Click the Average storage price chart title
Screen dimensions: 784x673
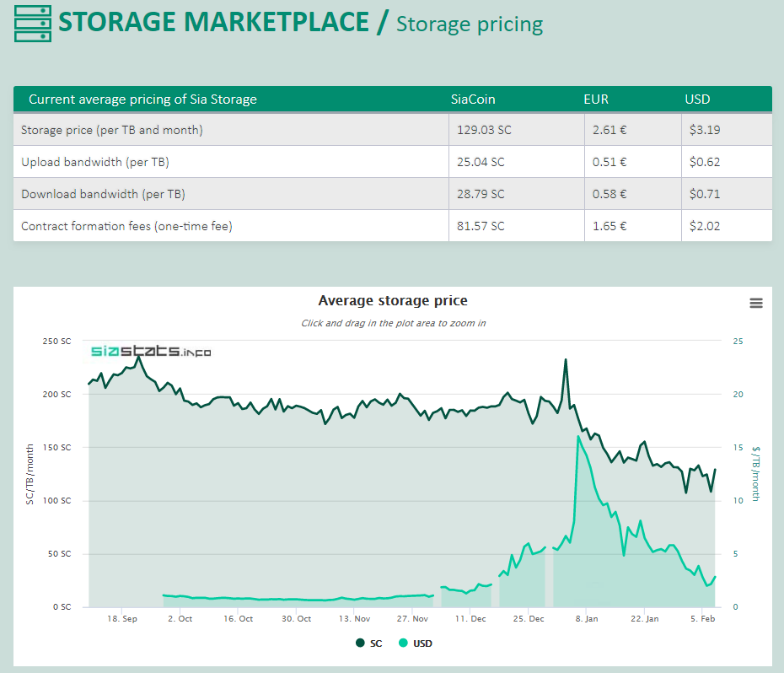click(x=393, y=301)
